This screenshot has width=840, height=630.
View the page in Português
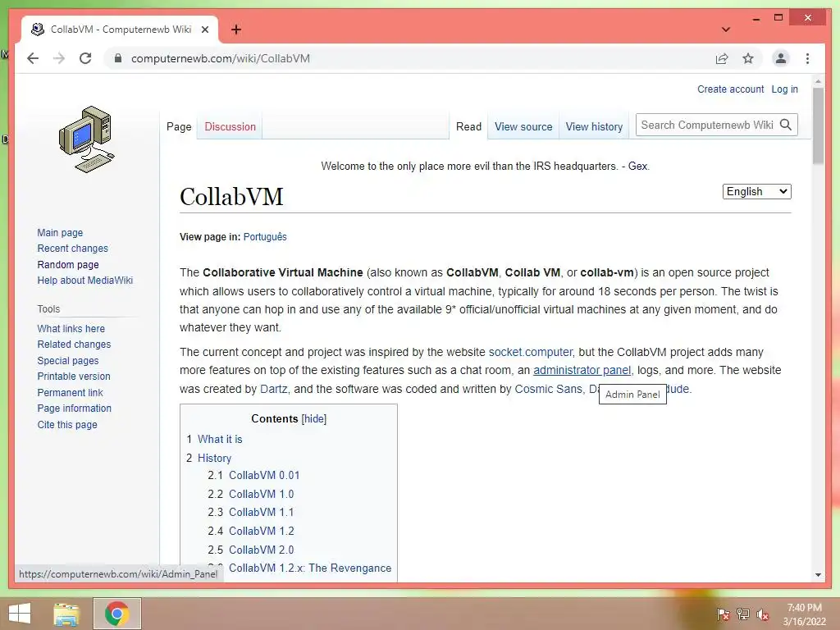click(265, 237)
